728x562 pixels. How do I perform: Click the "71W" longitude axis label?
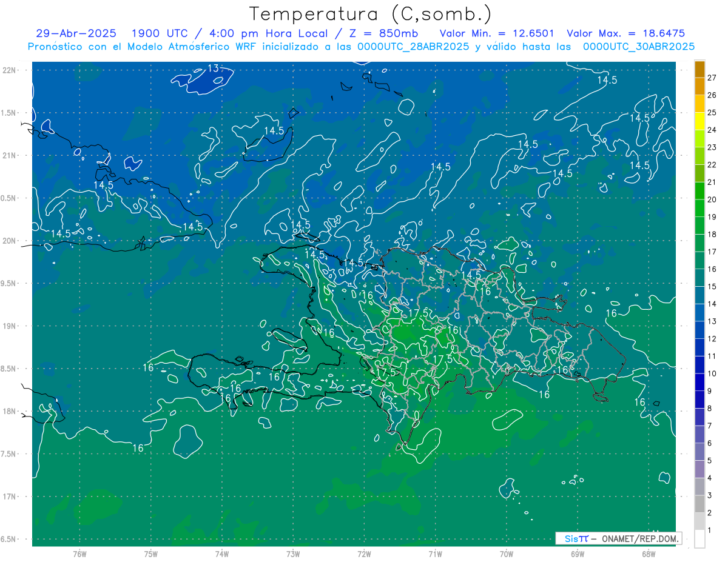click(435, 554)
